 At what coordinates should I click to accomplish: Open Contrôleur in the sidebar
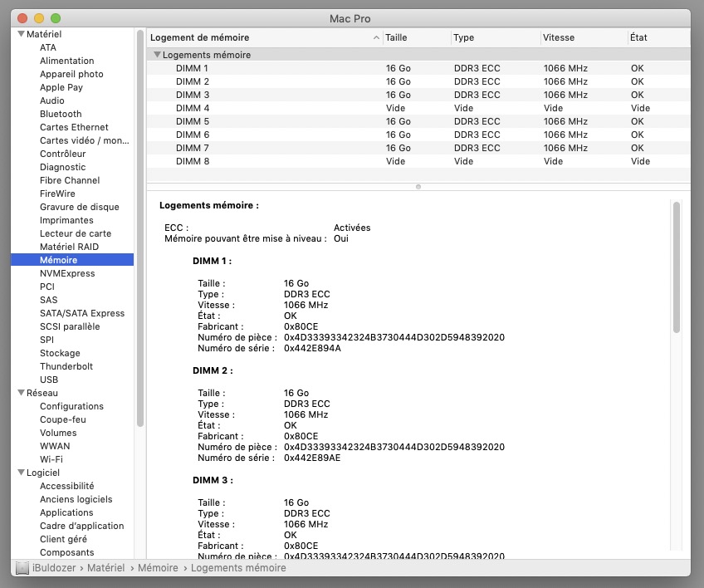(63, 154)
